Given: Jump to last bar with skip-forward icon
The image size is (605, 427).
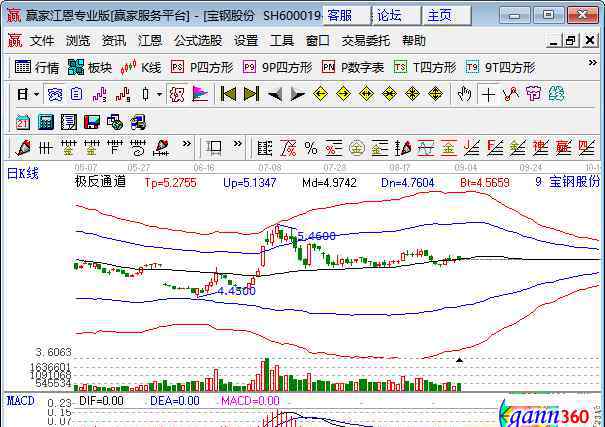Looking at the screenshot, I should coord(251,94).
